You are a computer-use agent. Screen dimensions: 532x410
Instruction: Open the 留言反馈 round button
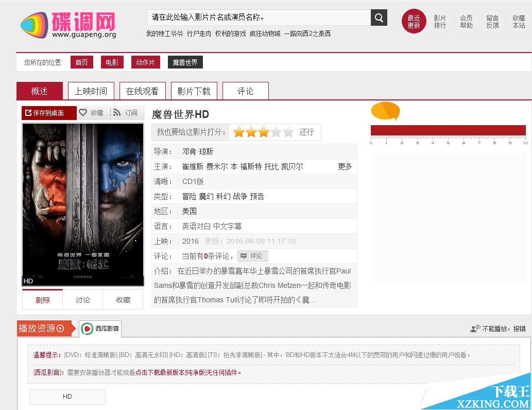point(492,22)
